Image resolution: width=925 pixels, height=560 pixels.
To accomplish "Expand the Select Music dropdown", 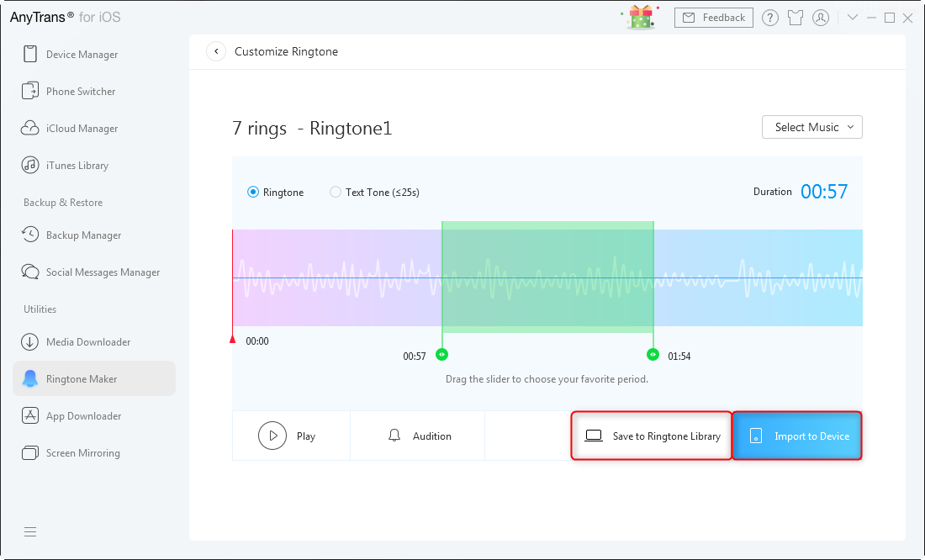I will [811, 127].
